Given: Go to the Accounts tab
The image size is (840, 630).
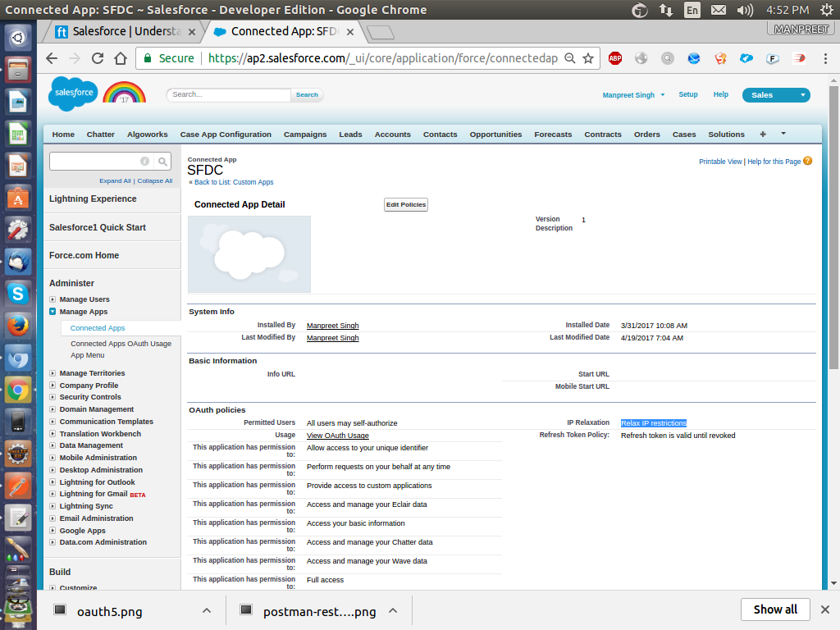Looking at the screenshot, I should (x=393, y=135).
